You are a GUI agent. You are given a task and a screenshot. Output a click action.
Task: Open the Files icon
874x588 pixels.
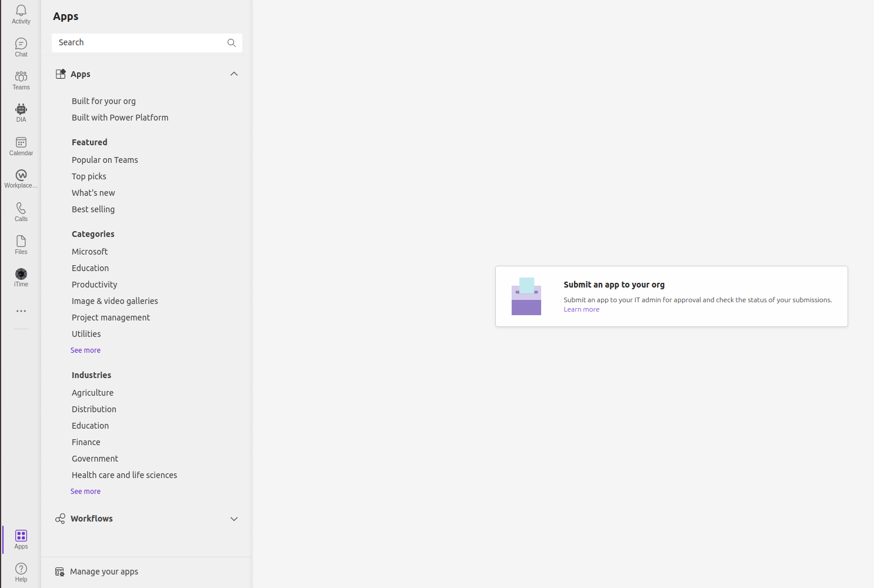(21, 241)
